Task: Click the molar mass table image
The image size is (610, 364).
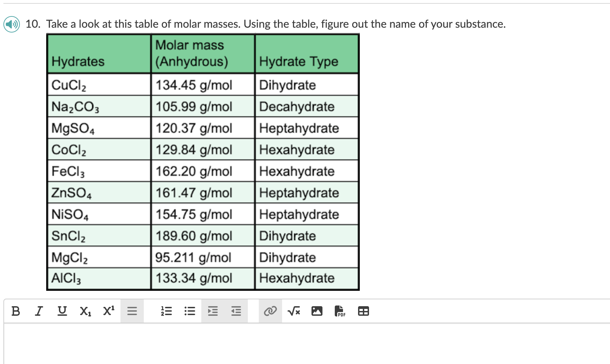Action: tap(203, 161)
